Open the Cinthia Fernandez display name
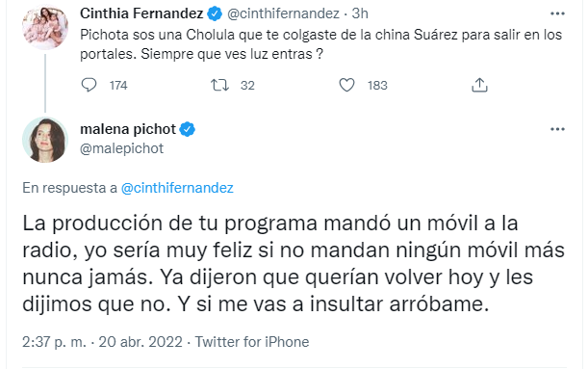Viewport: 588px width, 369px height. (x=141, y=13)
